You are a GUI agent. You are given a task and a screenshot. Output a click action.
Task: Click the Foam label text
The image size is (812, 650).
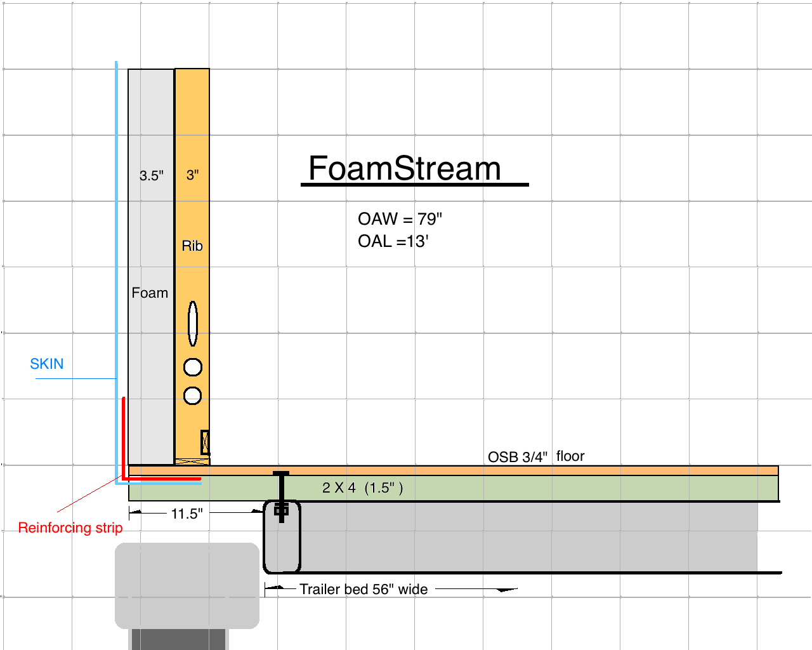click(150, 293)
